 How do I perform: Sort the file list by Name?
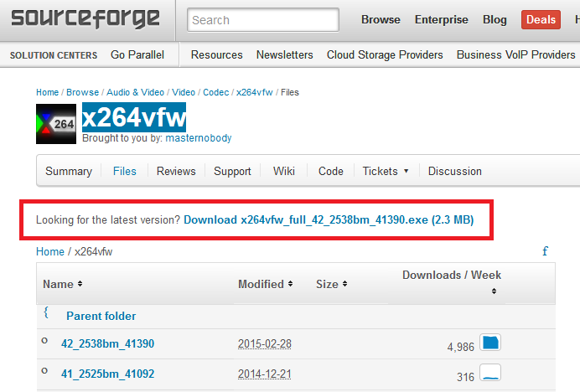[63, 284]
